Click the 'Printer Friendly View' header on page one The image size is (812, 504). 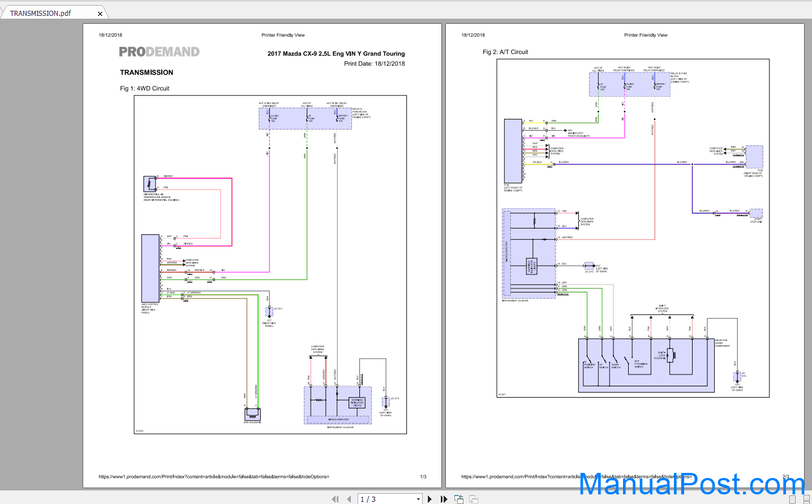click(x=283, y=35)
